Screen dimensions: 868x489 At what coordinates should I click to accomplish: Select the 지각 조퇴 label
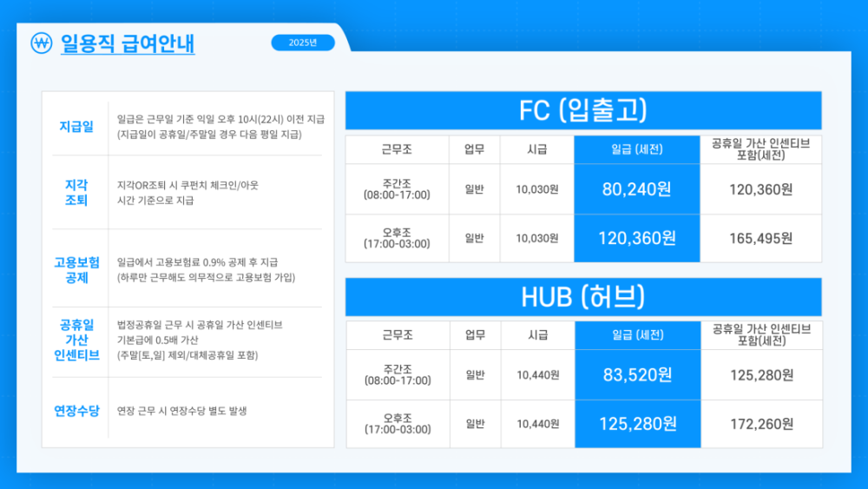(76, 193)
